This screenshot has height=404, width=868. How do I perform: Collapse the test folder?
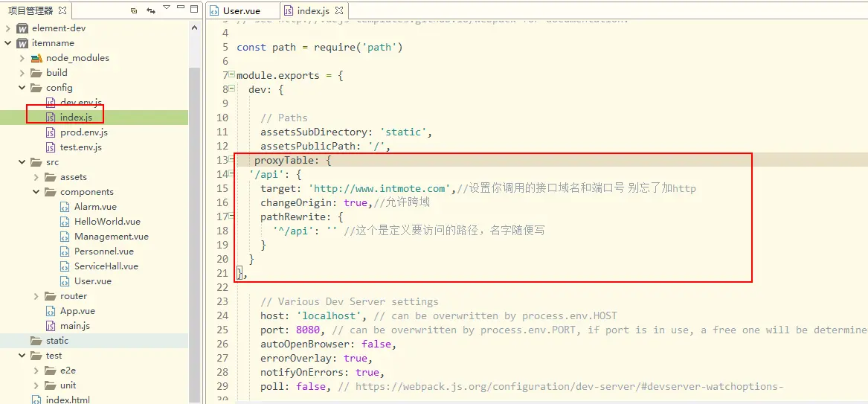pos(22,356)
